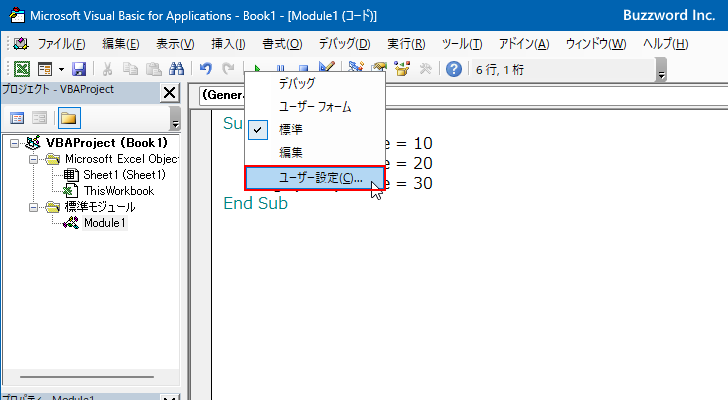Open the 書式(O) menu
Image resolution: width=728 pixels, height=400 pixels.
pos(282,44)
